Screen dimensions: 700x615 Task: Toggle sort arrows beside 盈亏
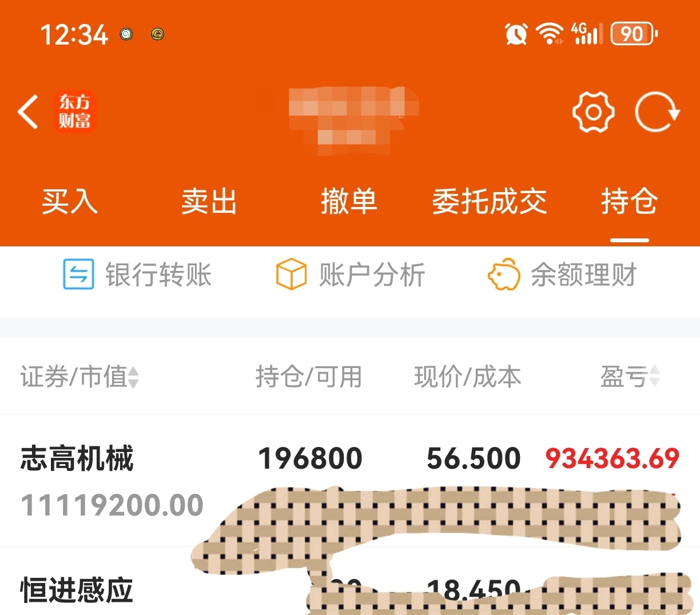655,377
